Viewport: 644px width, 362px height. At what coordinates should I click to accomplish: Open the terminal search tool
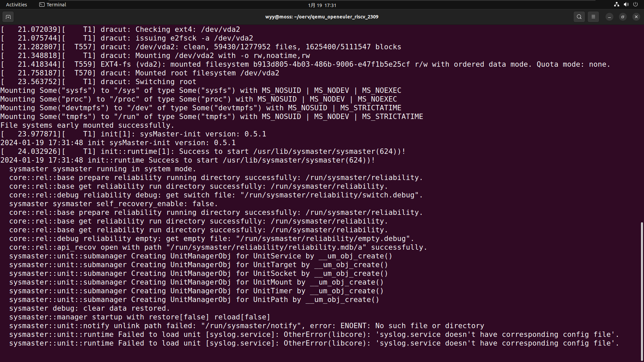(x=579, y=17)
